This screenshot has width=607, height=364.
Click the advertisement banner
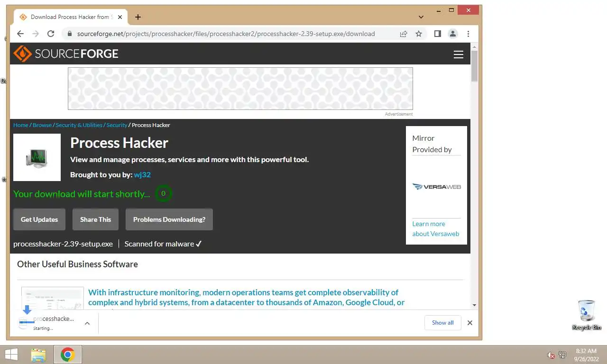coord(240,89)
